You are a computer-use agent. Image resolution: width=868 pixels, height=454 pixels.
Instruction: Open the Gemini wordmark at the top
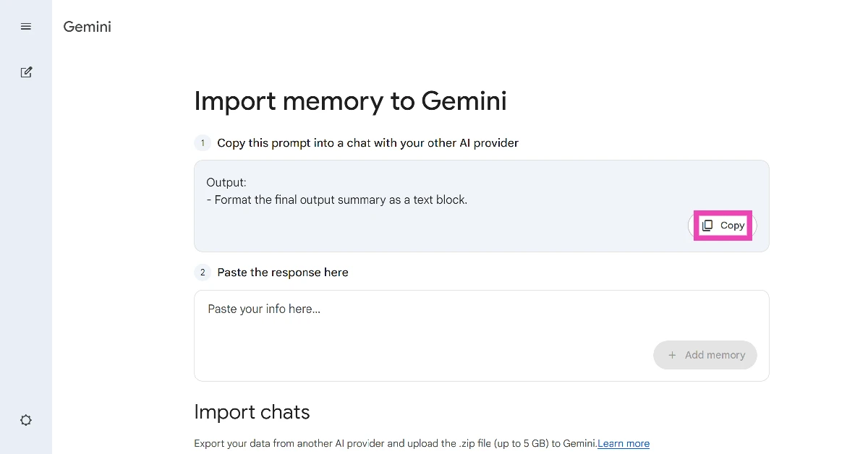(x=87, y=27)
